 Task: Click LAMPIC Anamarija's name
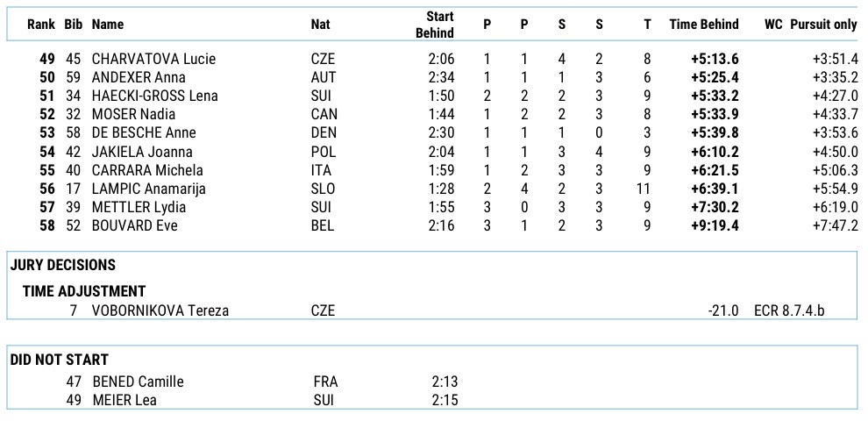coord(148,188)
